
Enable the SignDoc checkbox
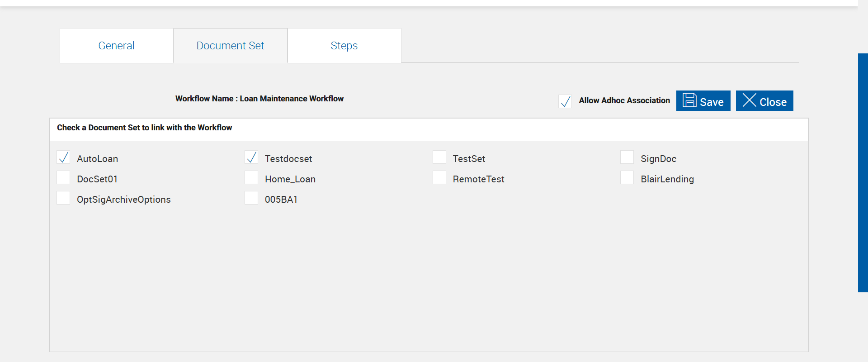pos(627,157)
